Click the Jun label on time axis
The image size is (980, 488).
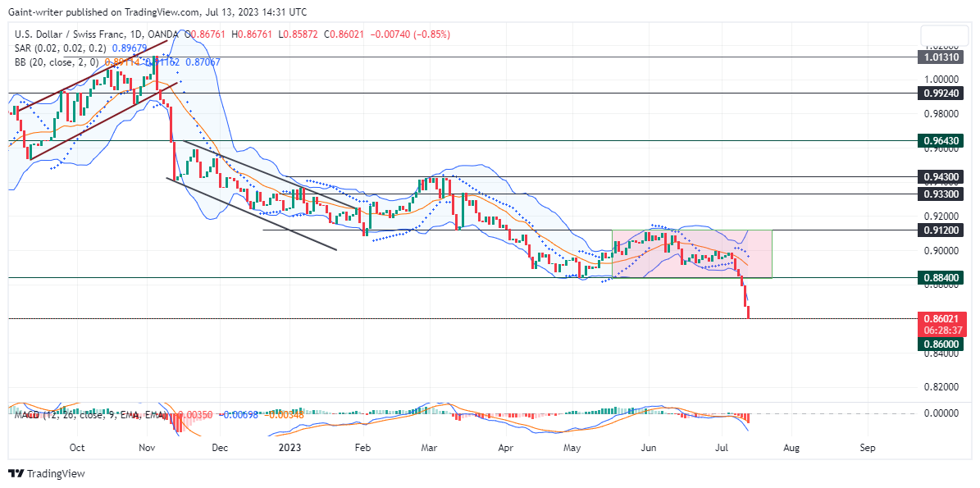point(649,448)
